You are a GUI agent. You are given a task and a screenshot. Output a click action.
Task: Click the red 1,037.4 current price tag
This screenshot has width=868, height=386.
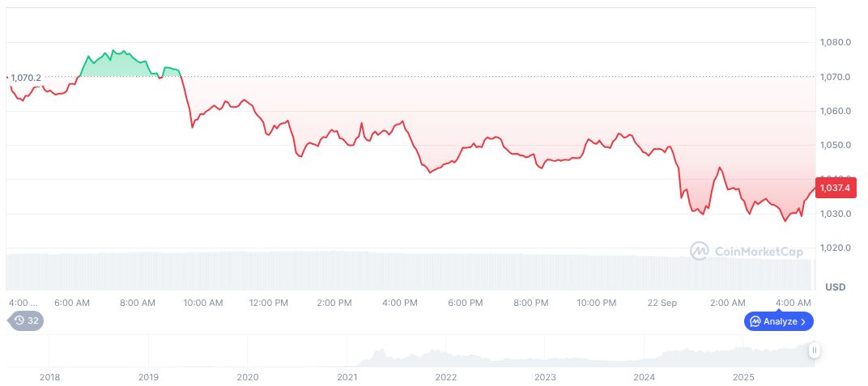click(x=836, y=188)
